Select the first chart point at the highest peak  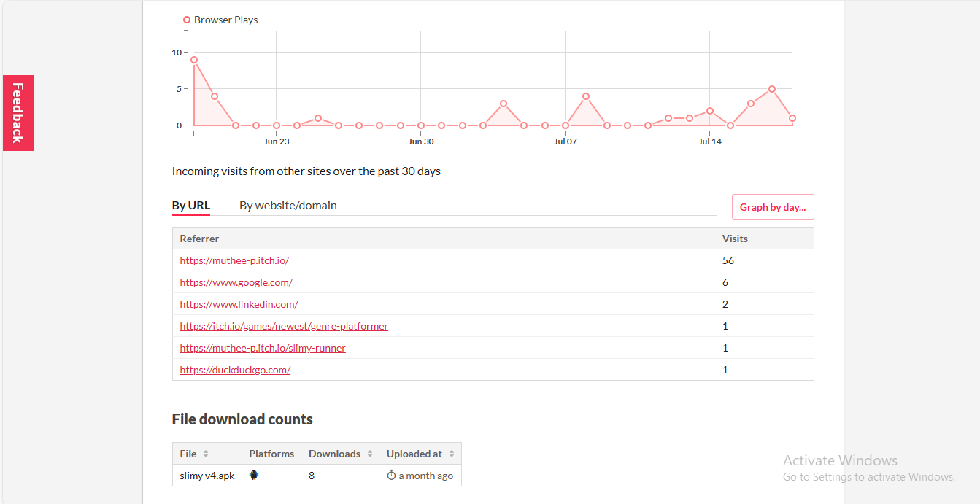point(194,60)
